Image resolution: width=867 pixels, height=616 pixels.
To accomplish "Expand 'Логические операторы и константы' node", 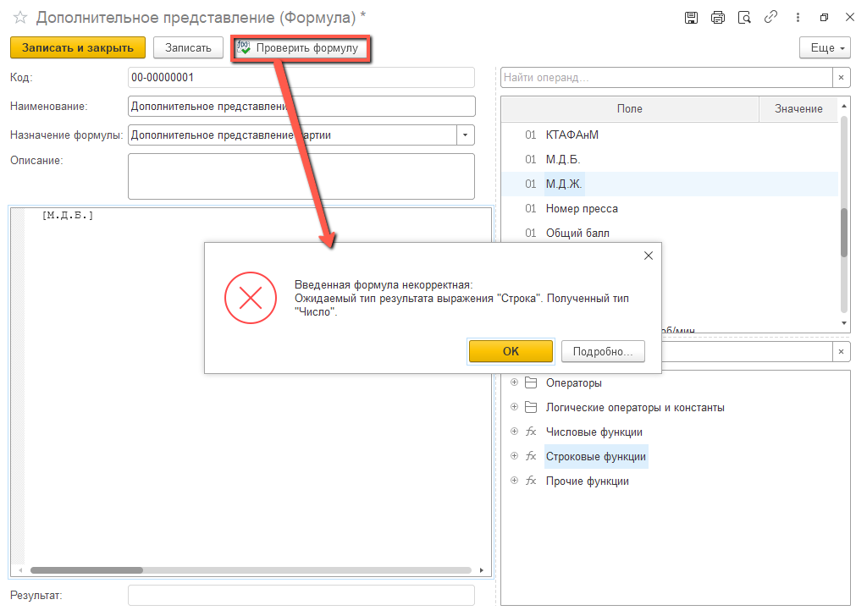I will coord(514,407).
